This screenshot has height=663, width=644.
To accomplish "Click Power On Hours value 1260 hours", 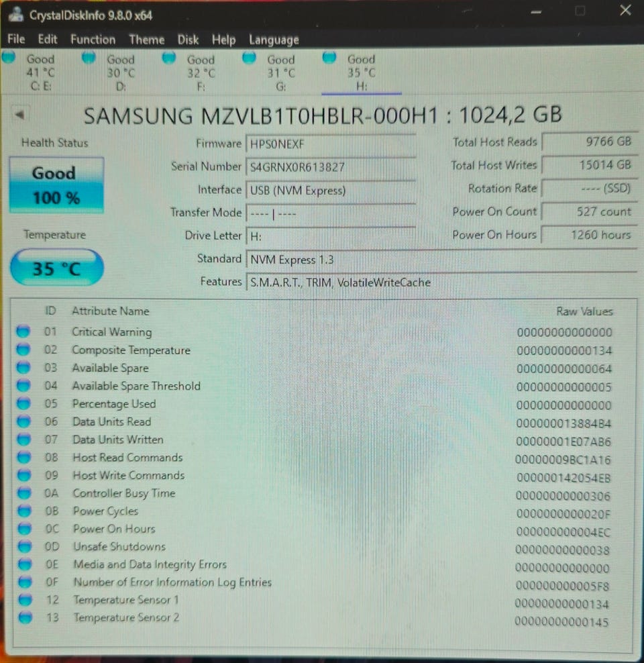I will [x=589, y=235].
